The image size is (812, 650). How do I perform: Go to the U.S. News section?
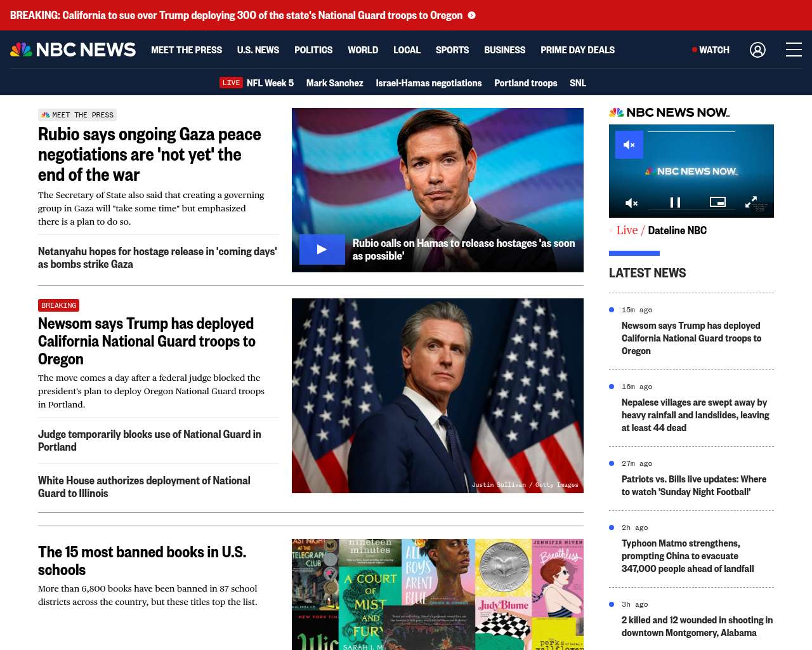point(258,50)
